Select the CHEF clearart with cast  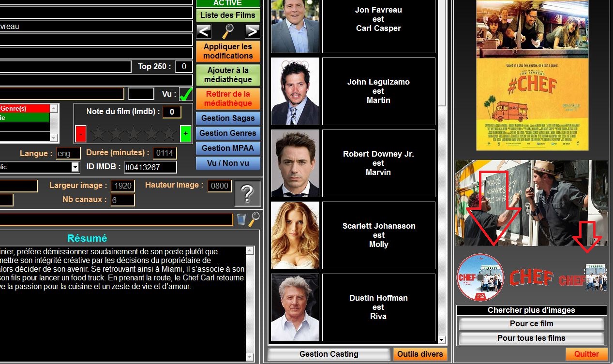click(583, 277)
